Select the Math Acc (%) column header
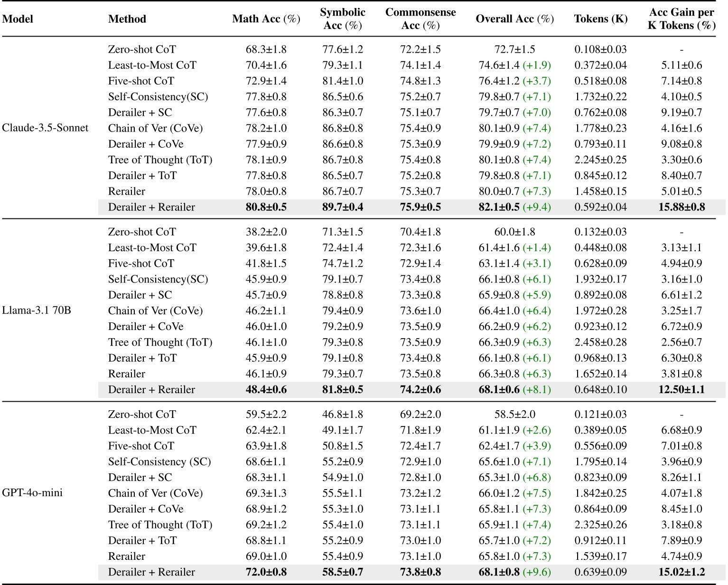The width and height of the screenshot is (728, 585). [x=266, y=19]
